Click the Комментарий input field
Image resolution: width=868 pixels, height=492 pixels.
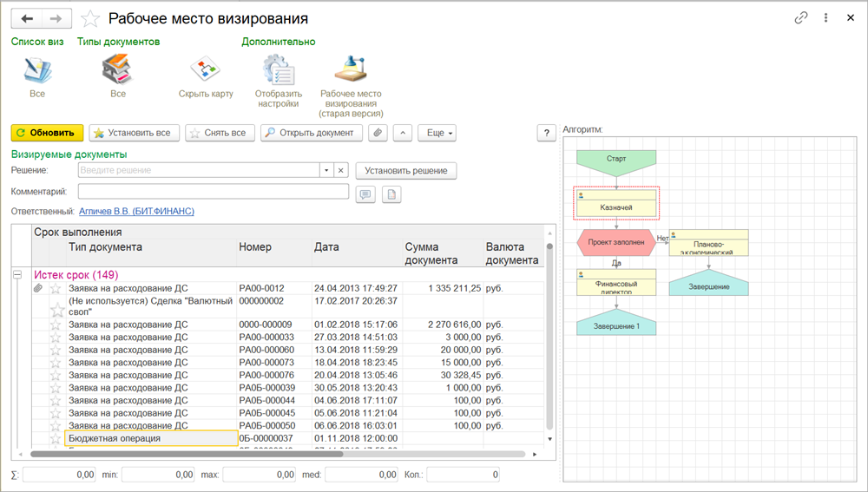click(214, 192)
